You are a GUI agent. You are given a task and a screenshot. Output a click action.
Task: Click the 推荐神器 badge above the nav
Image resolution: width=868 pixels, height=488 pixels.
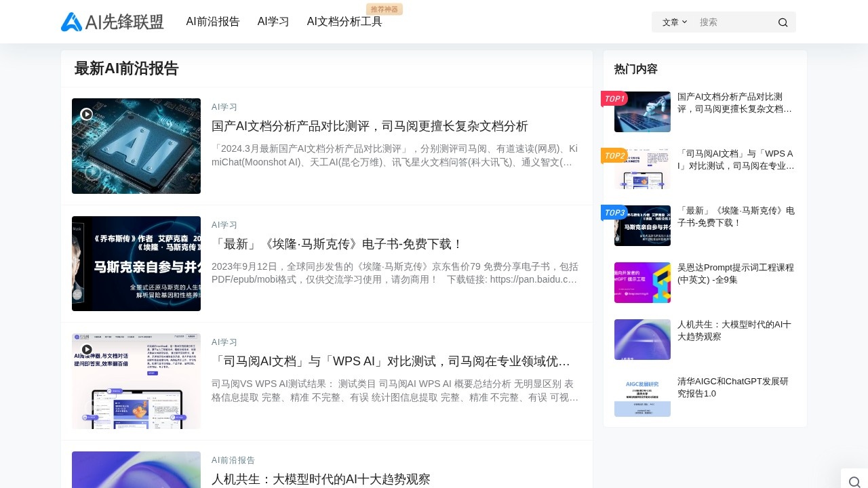(384, 9)
